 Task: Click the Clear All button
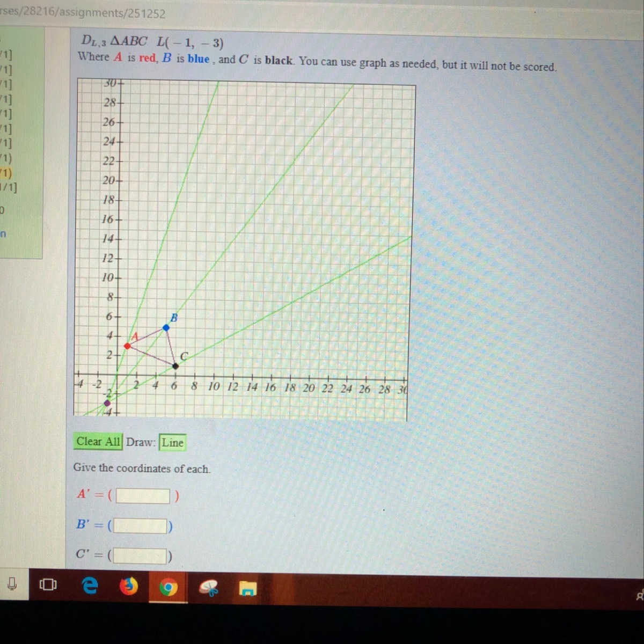(98, 442)
